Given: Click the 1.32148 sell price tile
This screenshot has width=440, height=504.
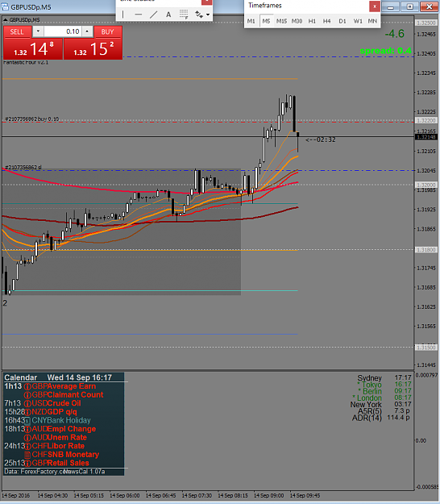Looking at the screenshot, I should 33,49.
